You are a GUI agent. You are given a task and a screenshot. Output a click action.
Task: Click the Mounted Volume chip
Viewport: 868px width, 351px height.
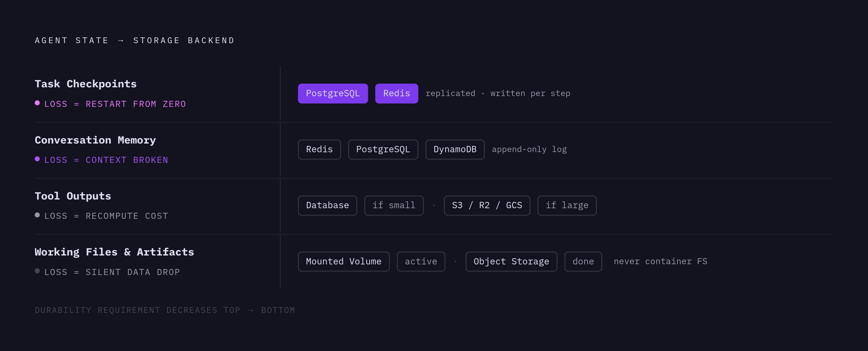click(343, 261)
